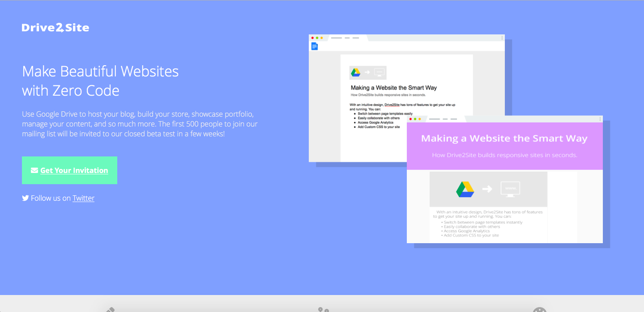
Task: Open the three-dot menu of Docs mockup browser
Action: [502, 38]
